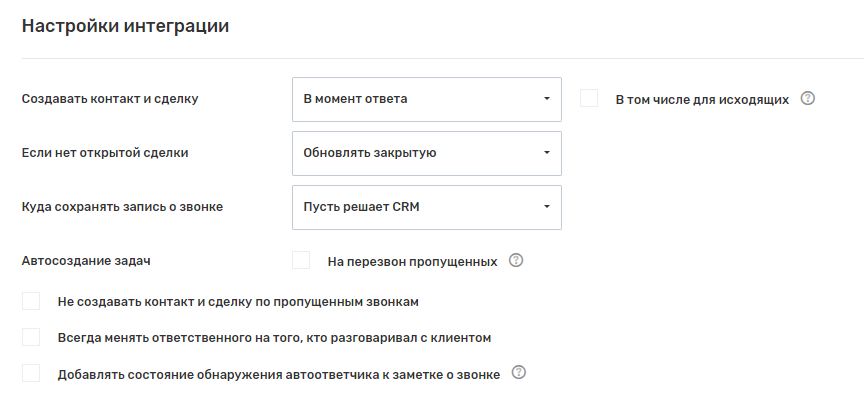Click the arrow in 'Обновлять закрытую' dropdown

point(547,153)
